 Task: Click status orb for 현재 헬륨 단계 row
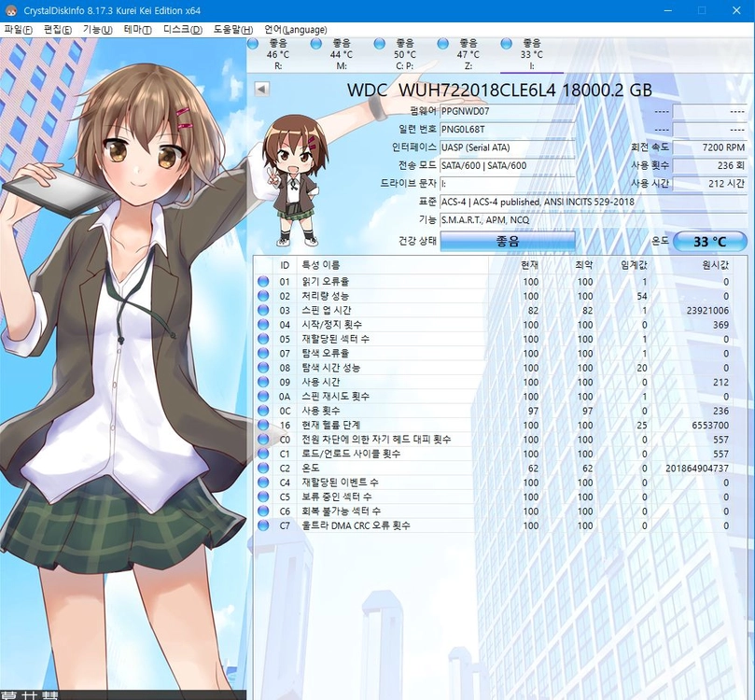(263, 425)
